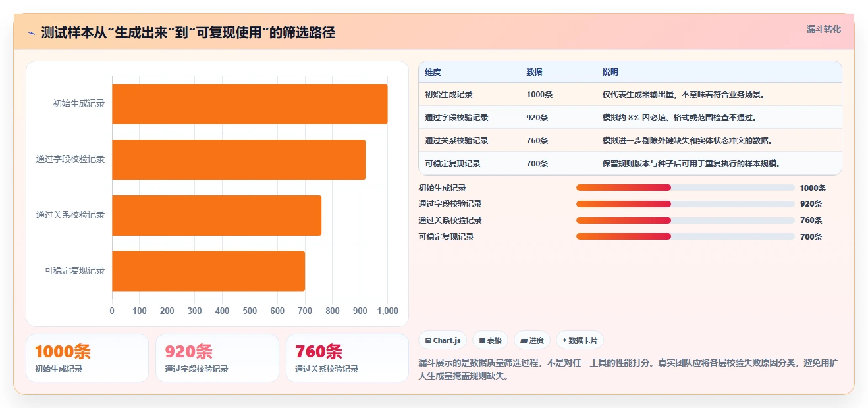Screen dimensions: 868x408
Task: Click the 漏斗转化 label in the header
Action: pyautogui.click(x=823, y=29)
